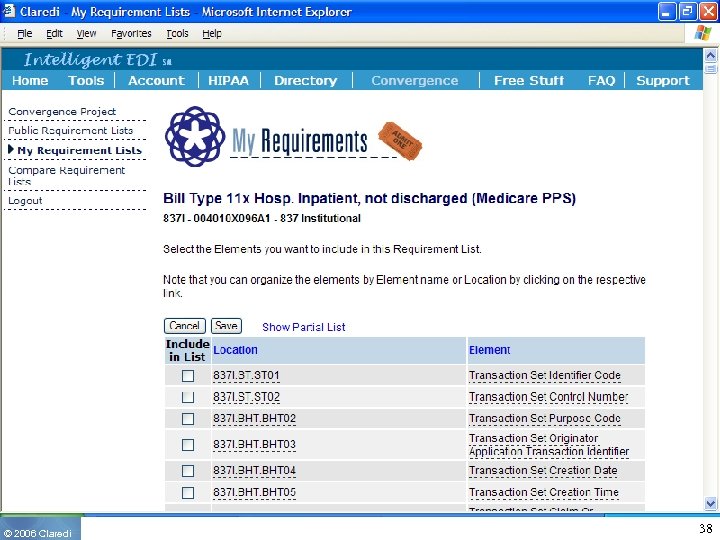Restore down the Internet Explorer window

(687, 11)
